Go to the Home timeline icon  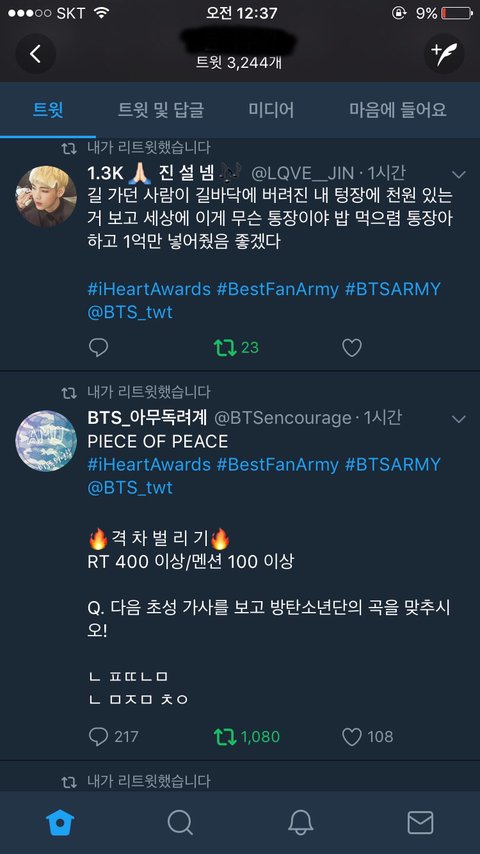[60, 822]
